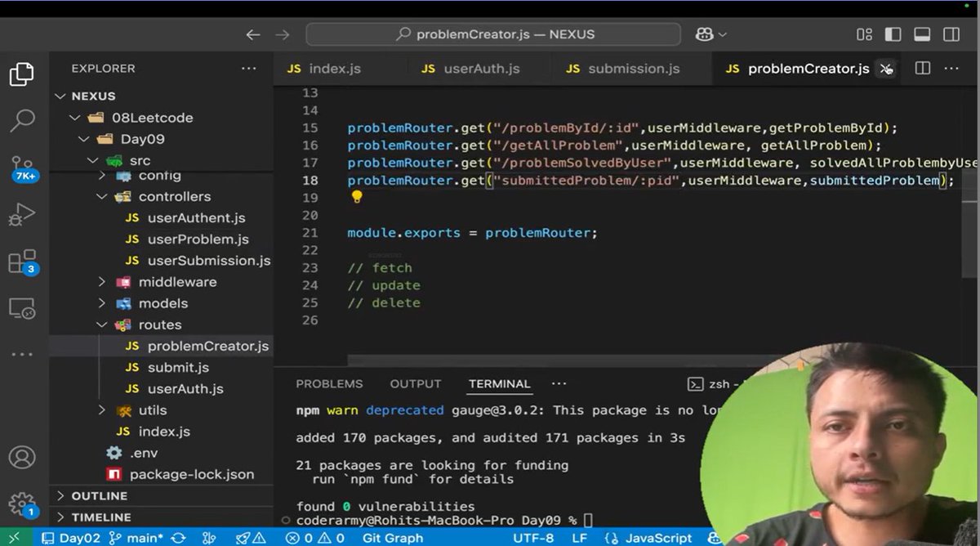Open the Extensions view with badge 3

pyautogui.click(x=22, y=262)
